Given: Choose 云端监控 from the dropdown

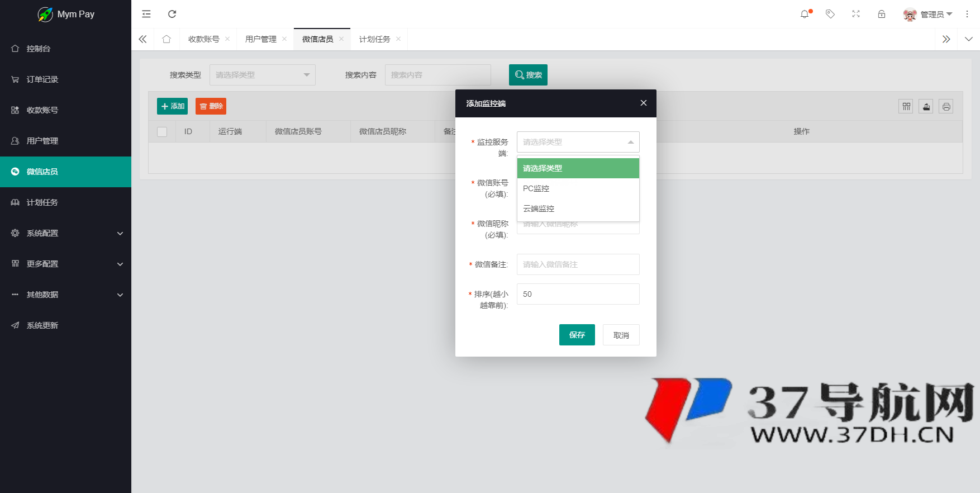Looking at the screenshot, I should tap(578, 208).
